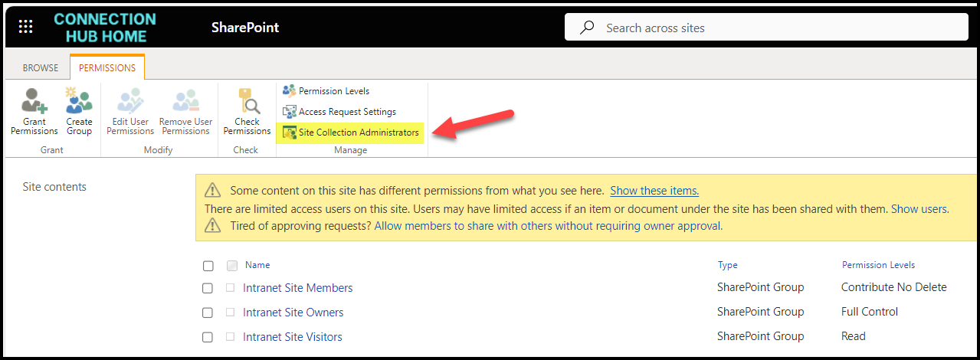Check the Intranet Site Members checkbox
980x360 pixels.
[208, 288]
